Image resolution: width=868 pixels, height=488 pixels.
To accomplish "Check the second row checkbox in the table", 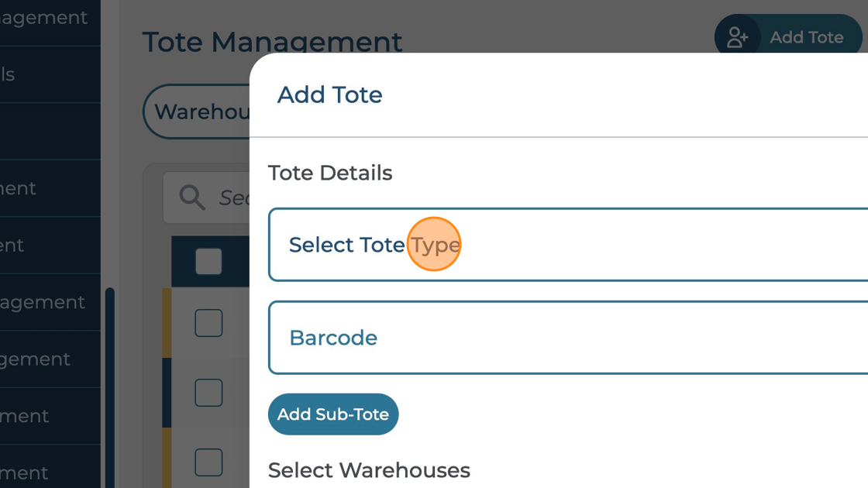I will [208, 393].
